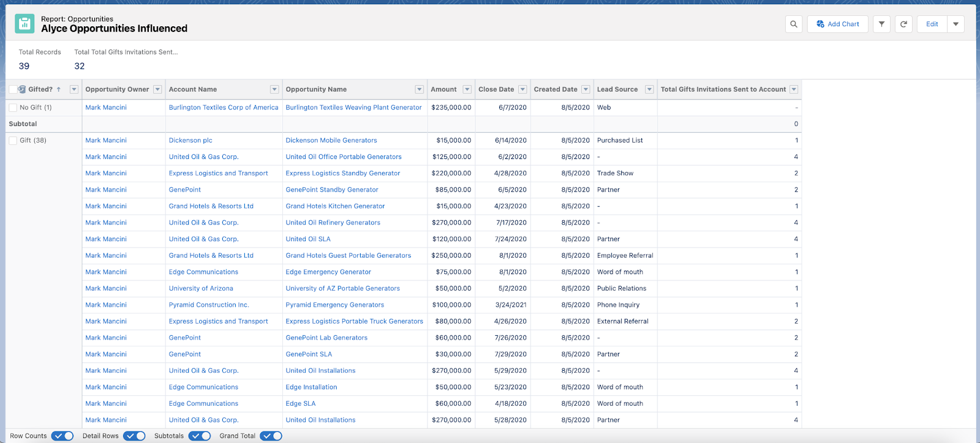The height and width of the screenshot is (443, 980).
Task: Open Total Gifts Invitations Sent column dropdown
Action: [794, 89]
